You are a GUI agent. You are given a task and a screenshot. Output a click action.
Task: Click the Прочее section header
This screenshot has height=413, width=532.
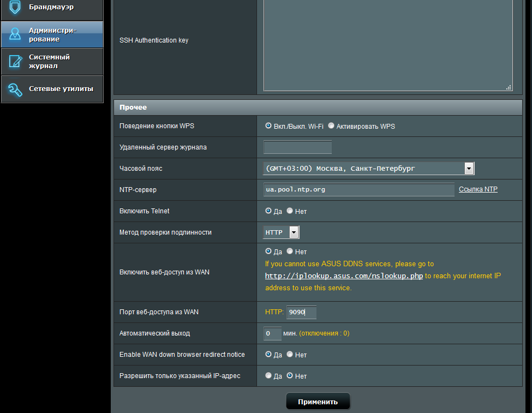point(318,107)
